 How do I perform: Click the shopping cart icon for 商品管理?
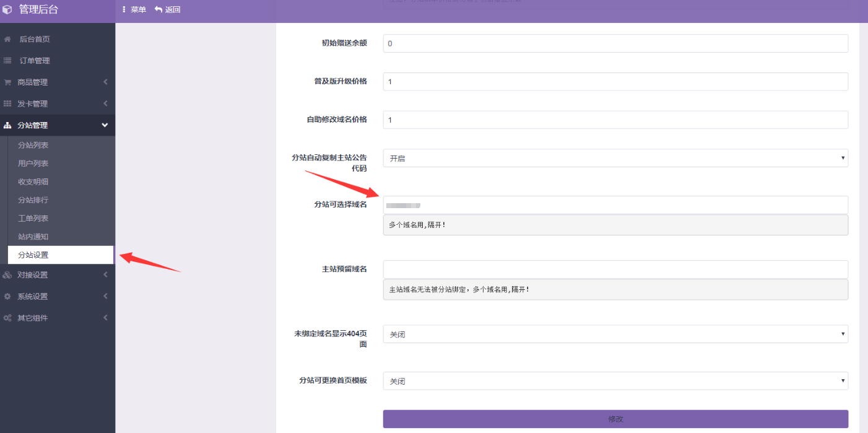pos(8,82)
